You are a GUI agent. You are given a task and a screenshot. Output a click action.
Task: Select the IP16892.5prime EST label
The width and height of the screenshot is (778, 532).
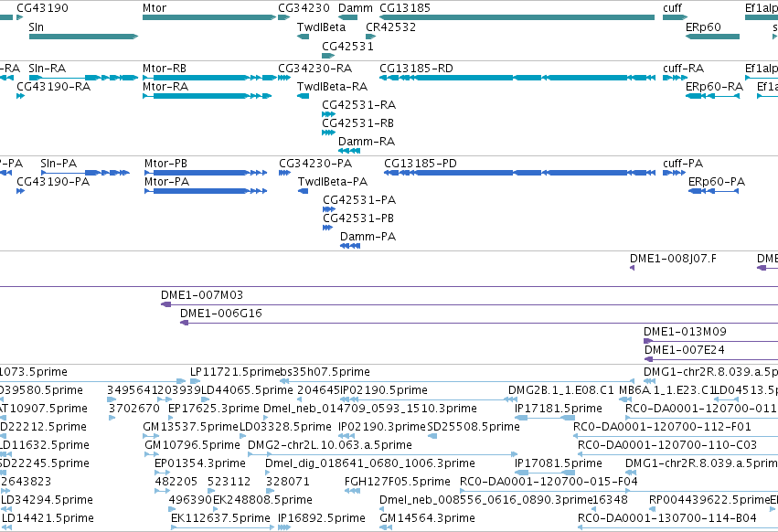click(322, 518)
